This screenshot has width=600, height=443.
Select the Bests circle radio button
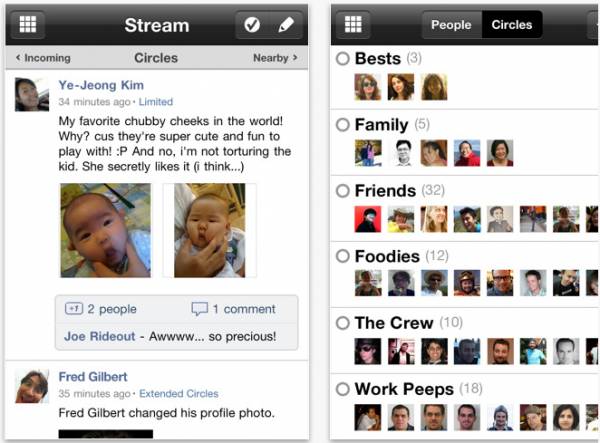(x=342, y=59)
